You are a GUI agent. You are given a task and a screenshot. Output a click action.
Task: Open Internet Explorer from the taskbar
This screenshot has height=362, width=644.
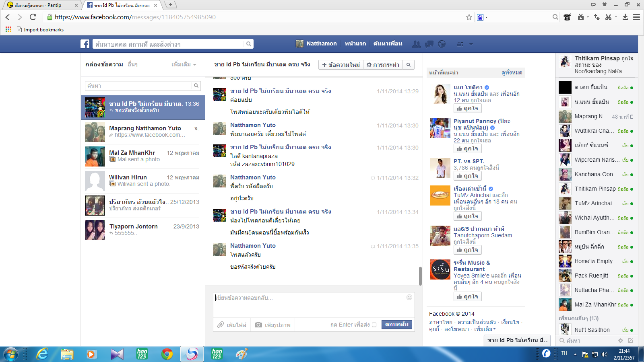[42, 354]
